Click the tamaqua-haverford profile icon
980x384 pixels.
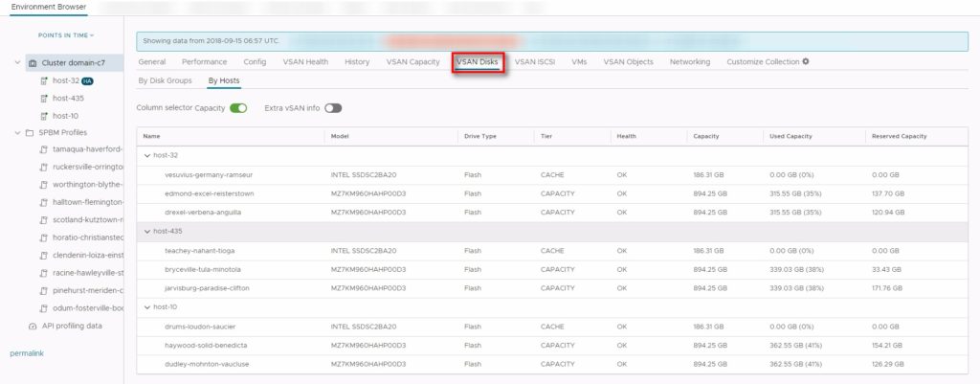pyautogui.click(x=44, y=150)
